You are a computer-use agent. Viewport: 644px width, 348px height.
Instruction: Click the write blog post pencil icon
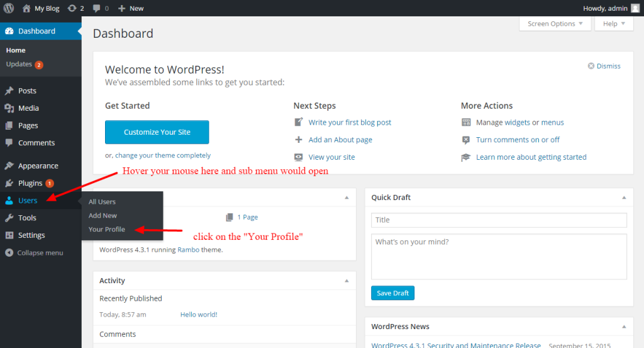[299, 122]
